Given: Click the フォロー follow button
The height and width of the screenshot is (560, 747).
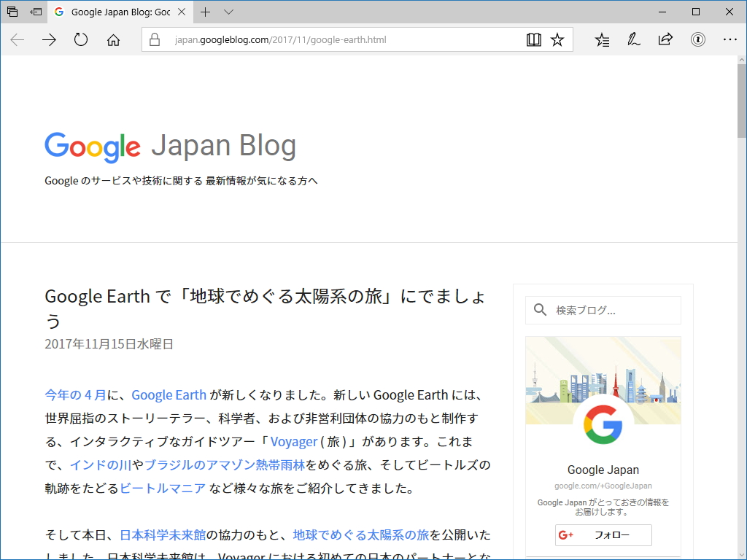Looking at the screenshot, I should point(603,534).
